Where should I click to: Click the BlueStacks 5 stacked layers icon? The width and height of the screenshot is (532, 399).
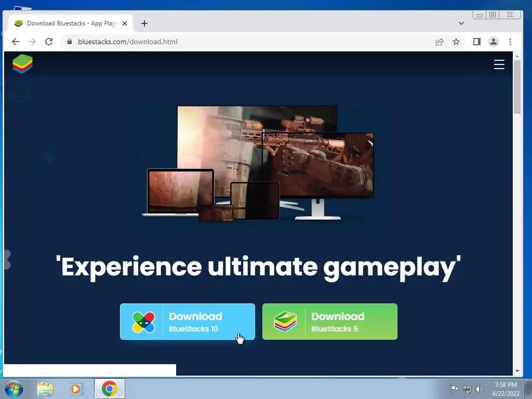click(285, 321)
